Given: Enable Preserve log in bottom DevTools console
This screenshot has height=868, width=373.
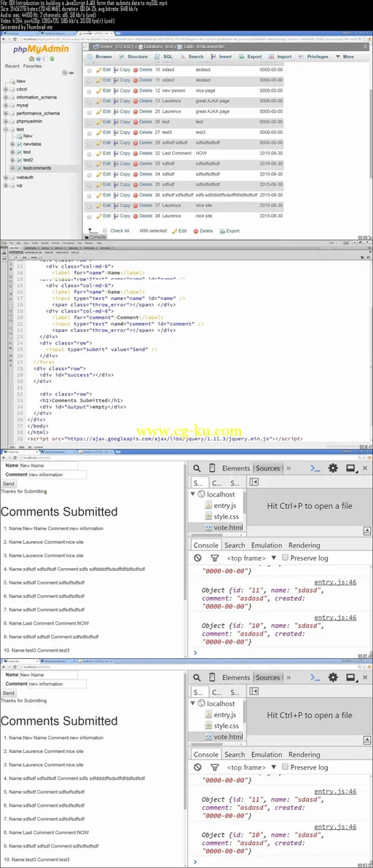Looking at the screenshot, I should pos(285,767).
